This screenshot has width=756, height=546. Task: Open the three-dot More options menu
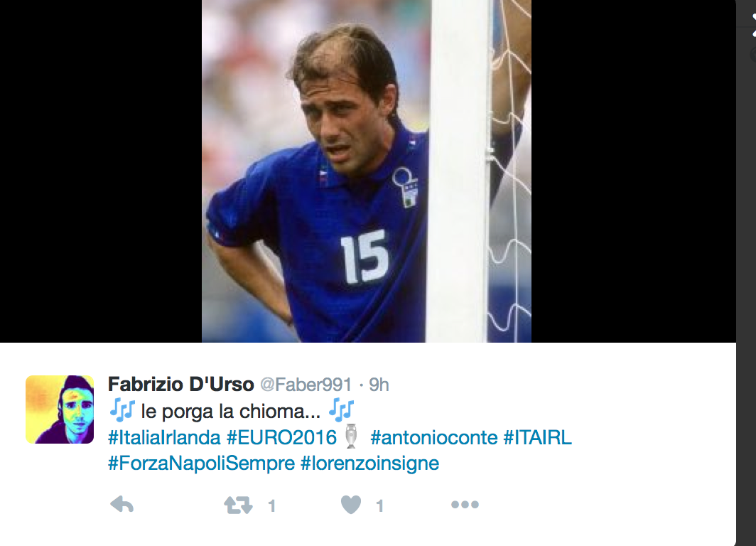(x=465, y=505)
